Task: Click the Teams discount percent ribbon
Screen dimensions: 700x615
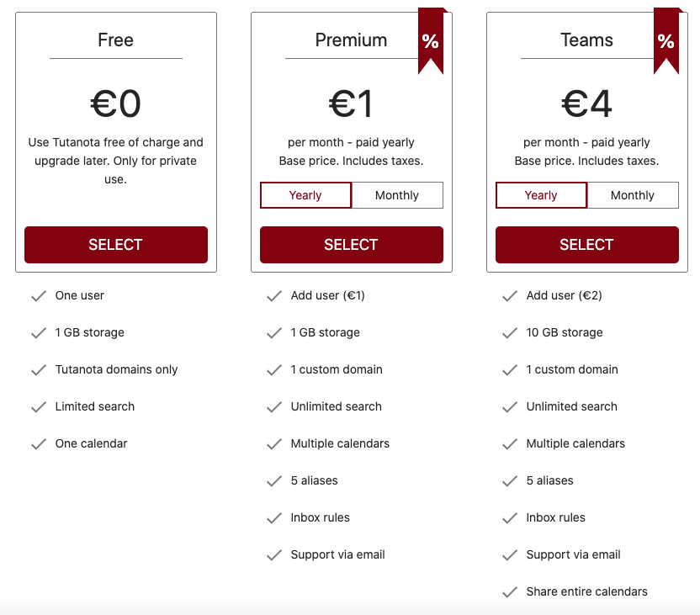Action: coord(666,40)
